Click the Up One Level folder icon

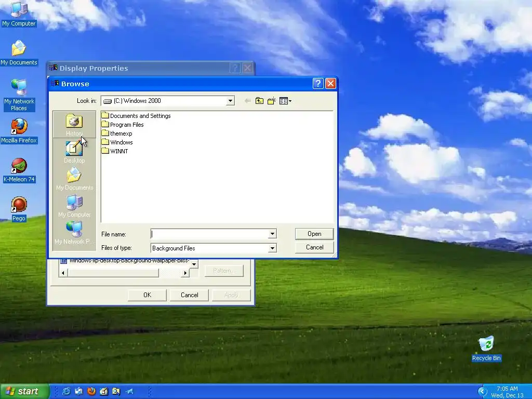[259, 101]
